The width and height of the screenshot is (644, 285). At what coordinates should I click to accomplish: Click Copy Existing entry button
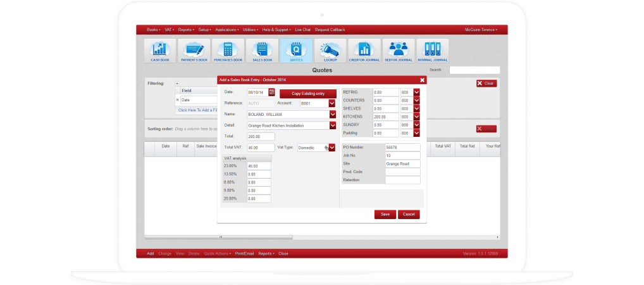click(x=308, y=93)
